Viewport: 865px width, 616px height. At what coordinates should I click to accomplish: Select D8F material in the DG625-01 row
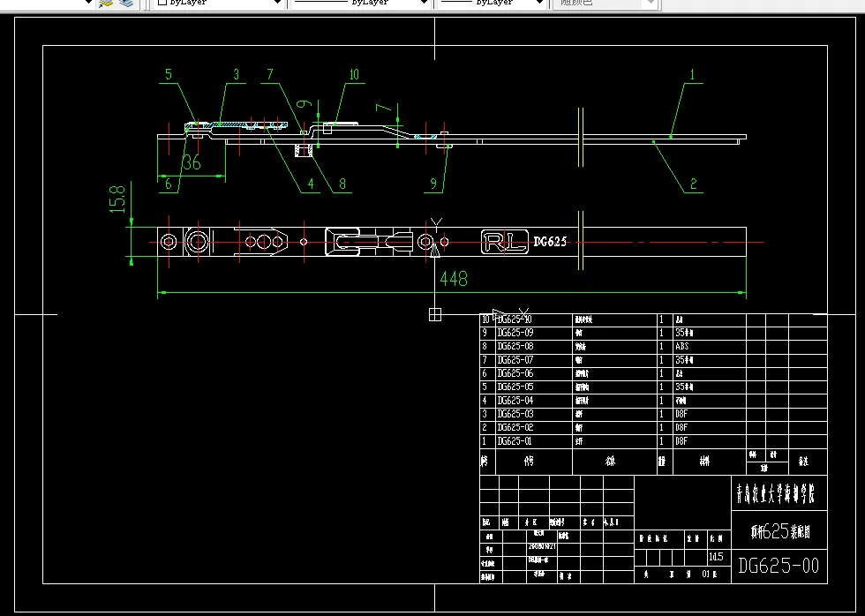(x=681, y=441)
